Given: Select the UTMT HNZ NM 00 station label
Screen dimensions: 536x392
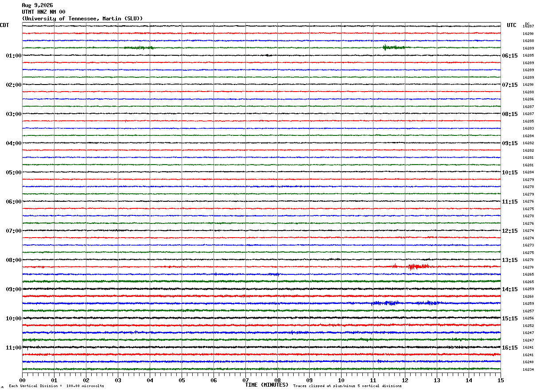Looking at the screenshot, I should coord(43,12).
